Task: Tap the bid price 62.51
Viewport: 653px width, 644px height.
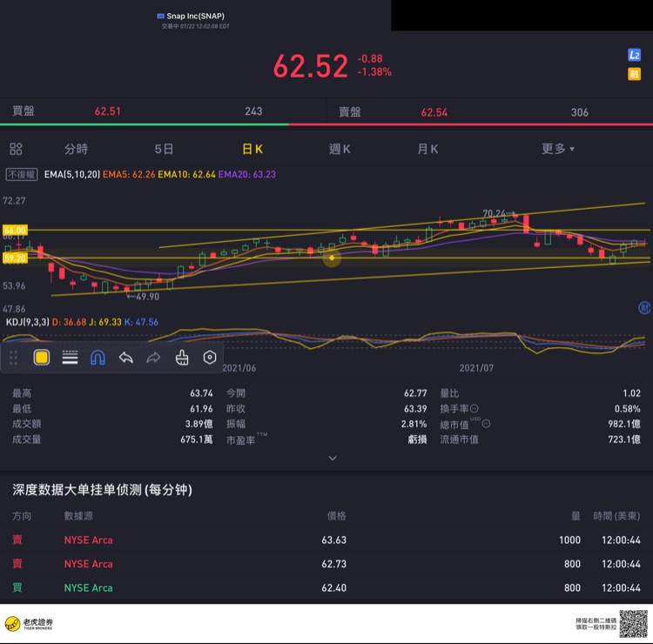Action: 107,111
